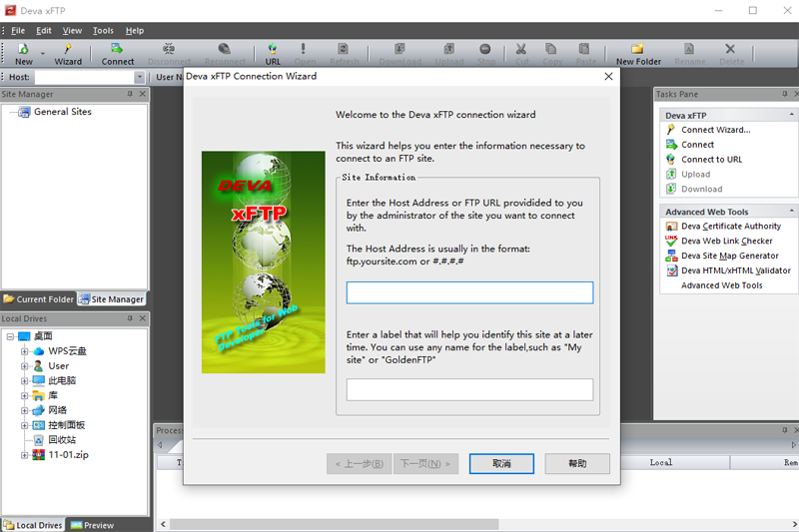Click the Cut scissors toolbar icon

tap(521, 54)
